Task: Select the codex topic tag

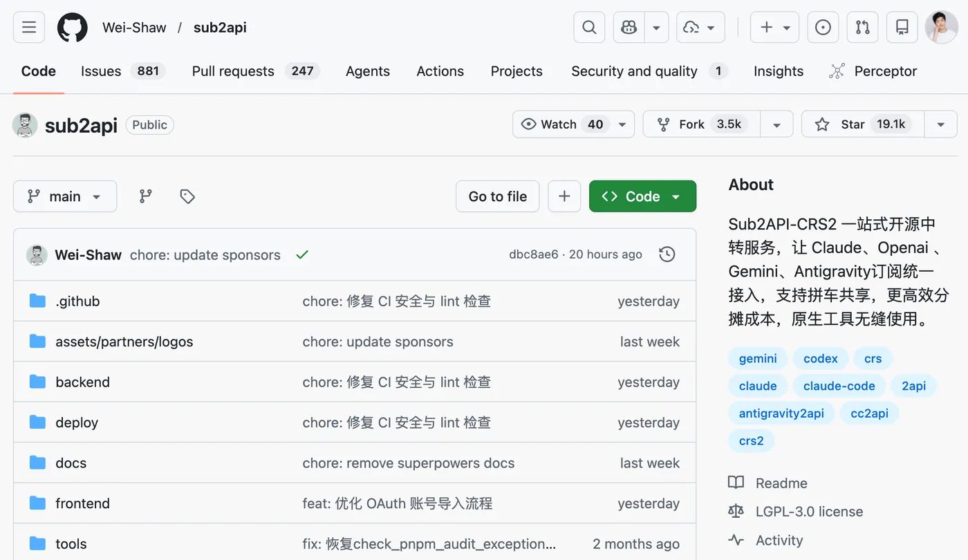Action: [821, 359]
